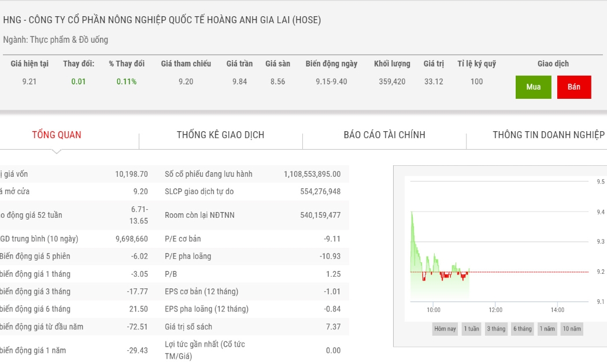The height and width of the screenshot is (364, 607).
Task: Click the 52-week range 6.71-13.65
Action: coord(139,215)
